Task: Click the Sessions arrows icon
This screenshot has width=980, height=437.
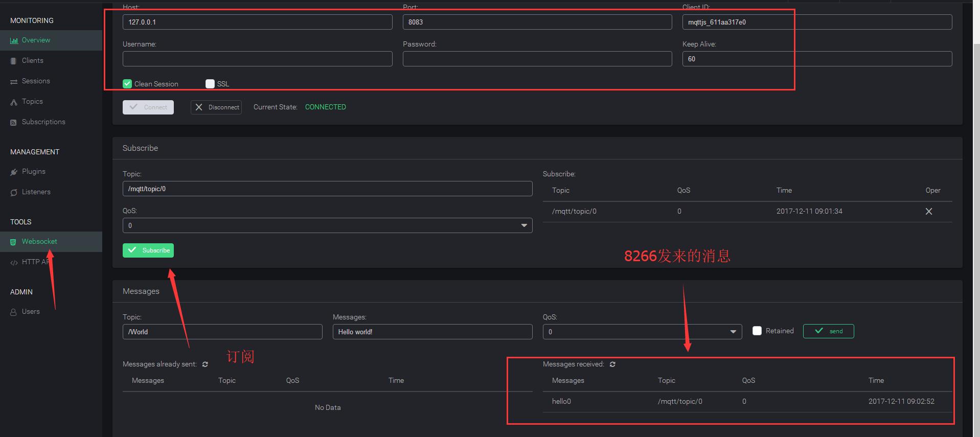Action: click(x=14, y=81)
